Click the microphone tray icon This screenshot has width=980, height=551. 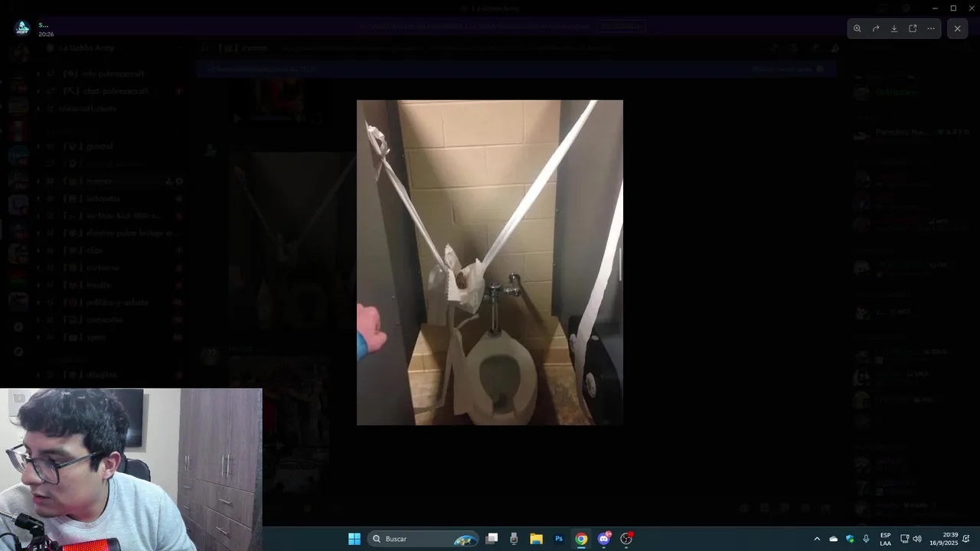866,539
